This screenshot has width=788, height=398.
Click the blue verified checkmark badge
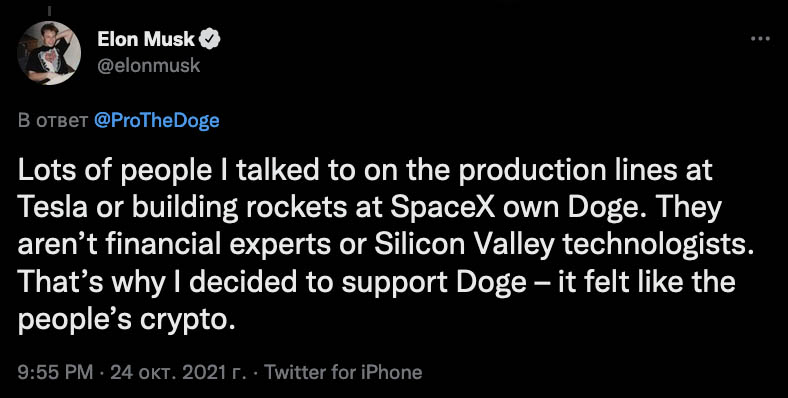(209, 39)
